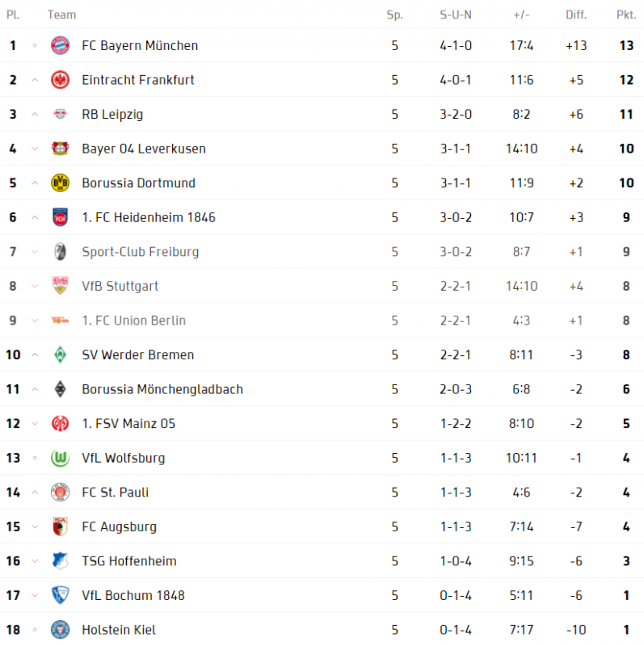Sort table by Diff. column header
Viewport: 644px width, 646px height.
[x=576, y=15]
